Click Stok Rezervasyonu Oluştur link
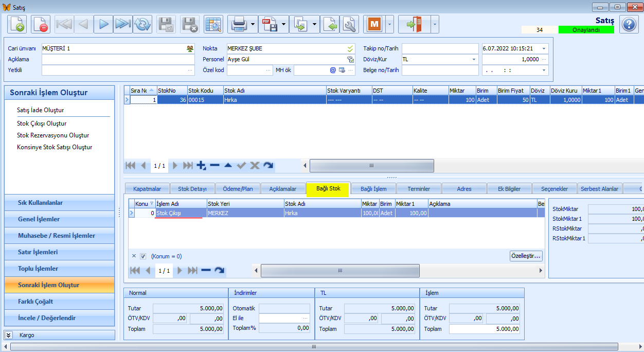 pos(53,135)
